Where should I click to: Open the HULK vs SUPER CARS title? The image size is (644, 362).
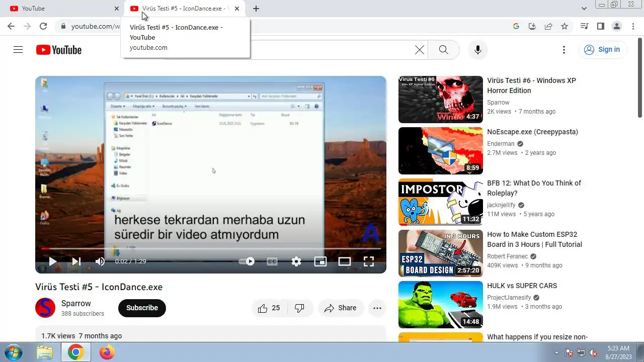(522, 286)
